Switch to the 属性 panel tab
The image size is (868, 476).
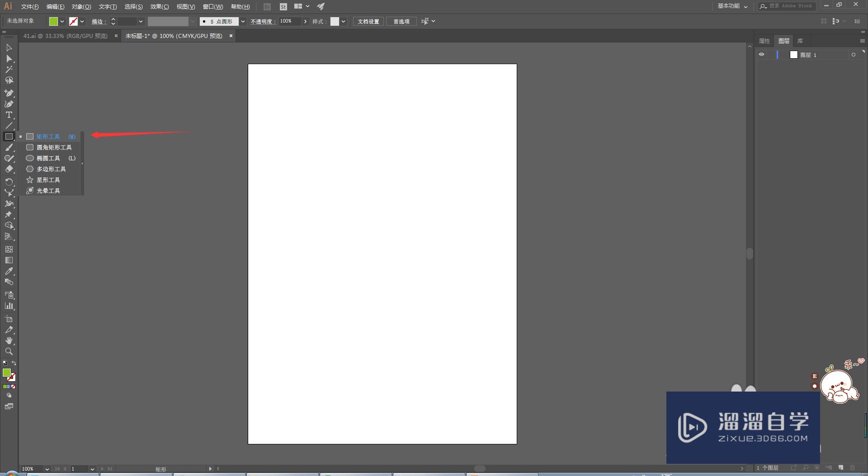pyautogui.click(x=764, y=41)
